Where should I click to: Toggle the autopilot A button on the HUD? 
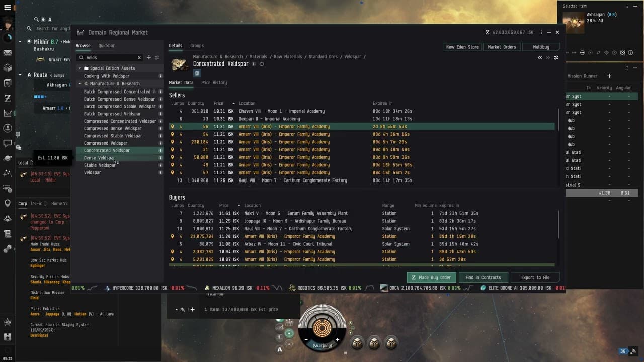280,349
